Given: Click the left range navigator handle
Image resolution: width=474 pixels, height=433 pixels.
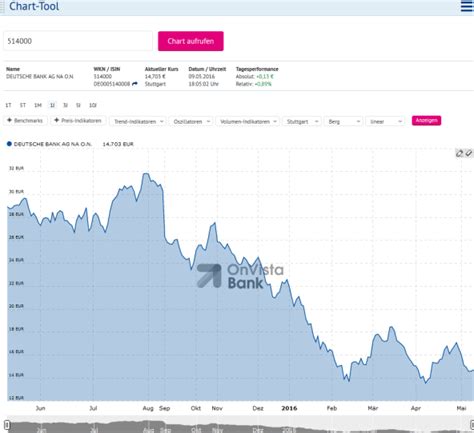Looking at the screenshot, I should point(7,425).
